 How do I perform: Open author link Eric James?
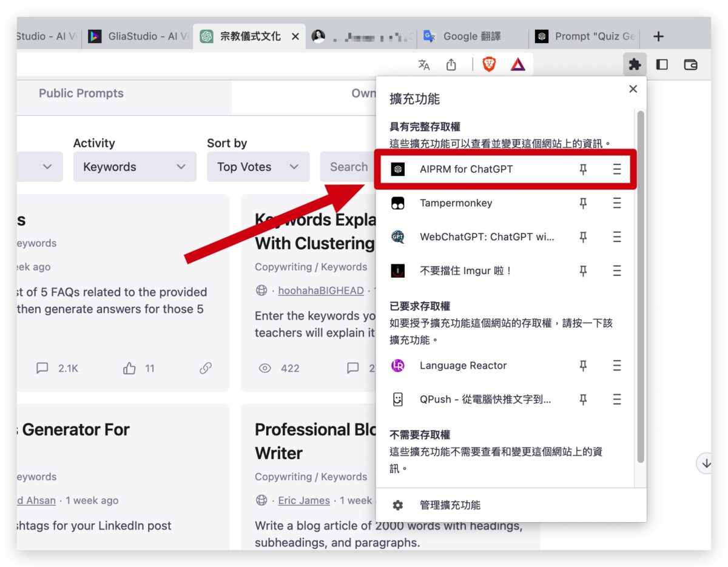[304, 500]
